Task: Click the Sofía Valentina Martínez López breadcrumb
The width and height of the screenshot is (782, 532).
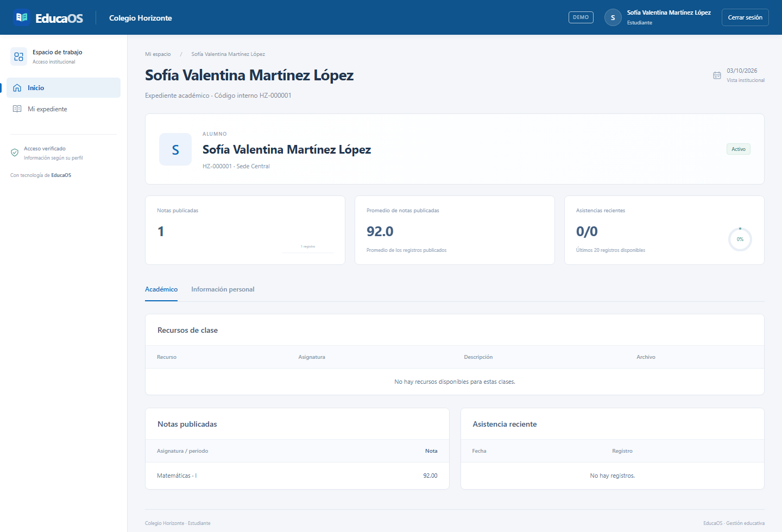Action: point(228,54)
